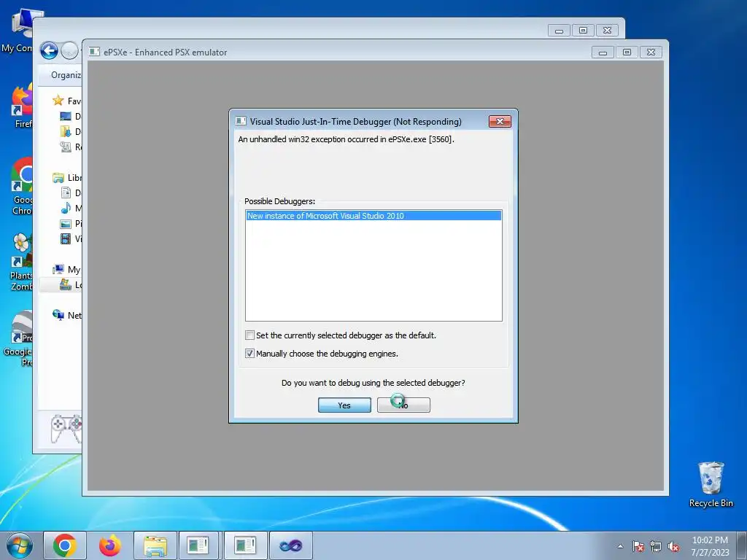The image size is (747, 560).
Task: Minimize the background Explorer window
Action: pos(560,31)
